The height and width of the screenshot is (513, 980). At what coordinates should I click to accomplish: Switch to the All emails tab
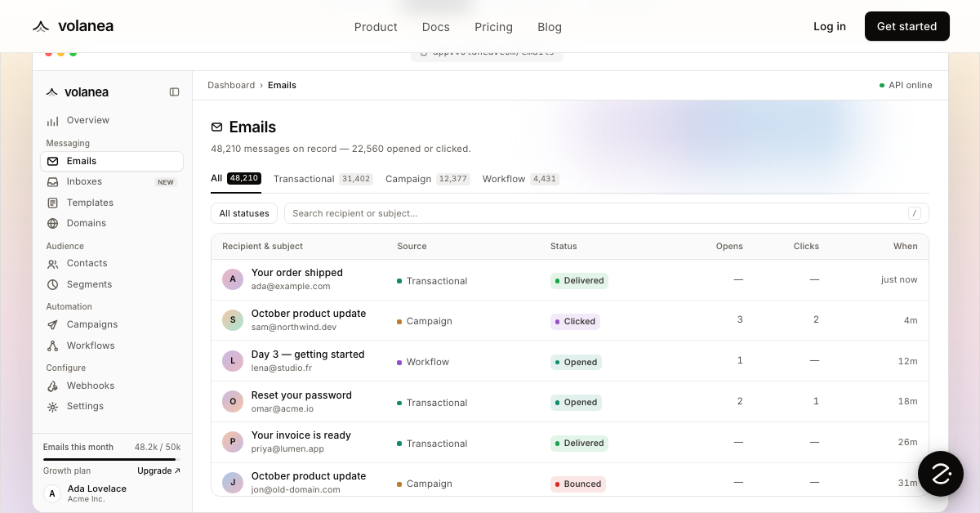click(236, 178)
